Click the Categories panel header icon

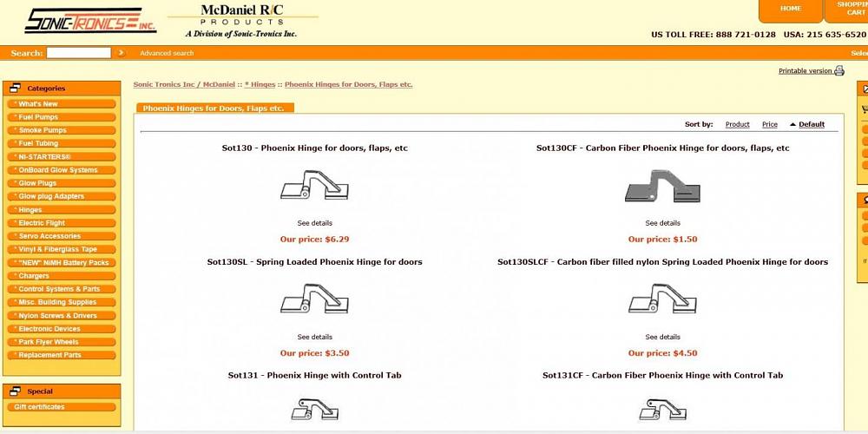pos(15,88)
